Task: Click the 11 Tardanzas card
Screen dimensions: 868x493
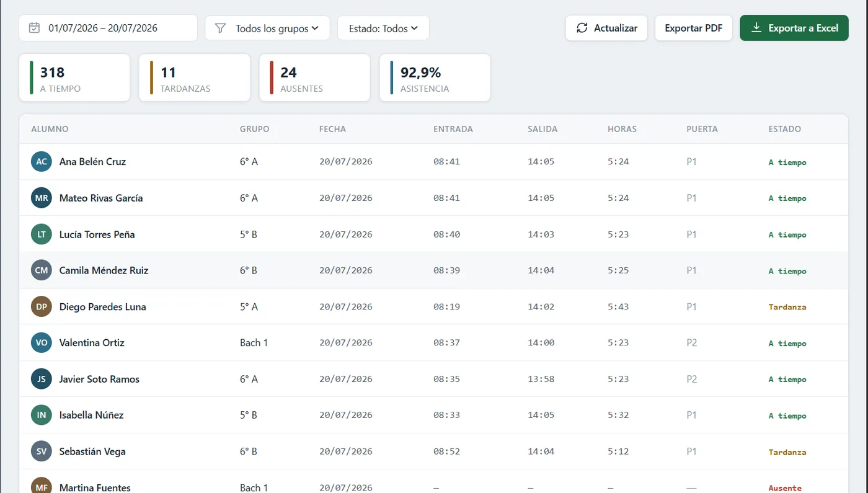Action: (195, 78)
